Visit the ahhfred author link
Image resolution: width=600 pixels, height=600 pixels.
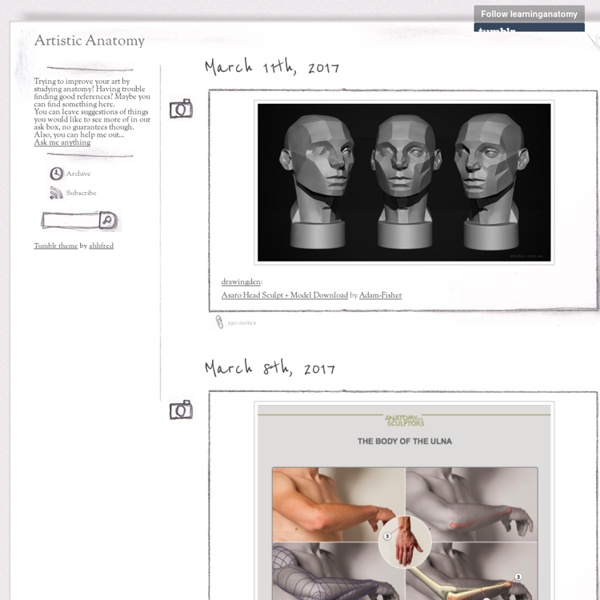tap(101, 246)
